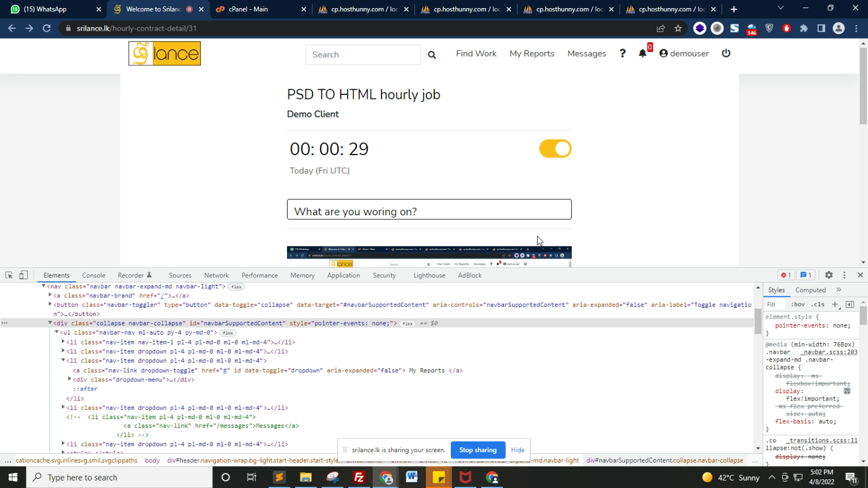
Task: Toggle the device toolbar in DevTools
Action: (x=24, y=276)
